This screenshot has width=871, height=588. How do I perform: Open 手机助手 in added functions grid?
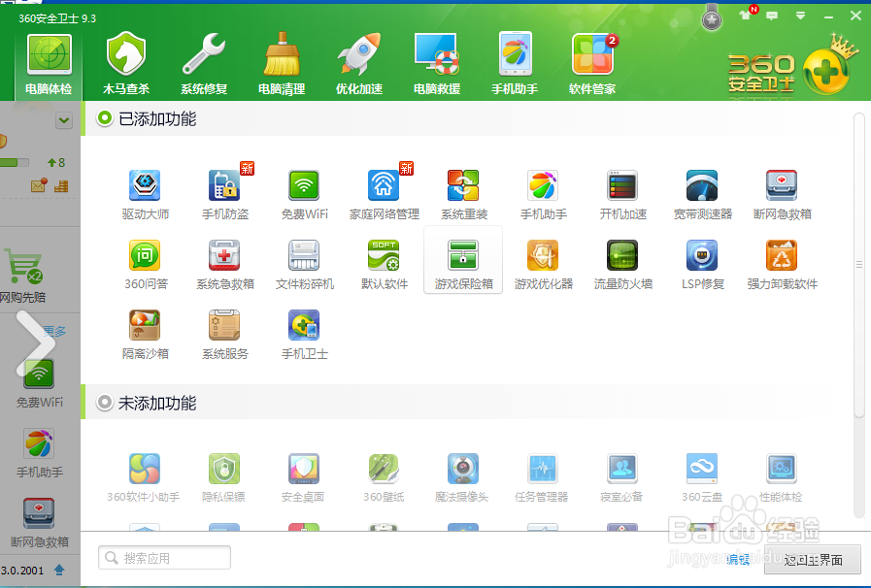(x=543, y=195)
